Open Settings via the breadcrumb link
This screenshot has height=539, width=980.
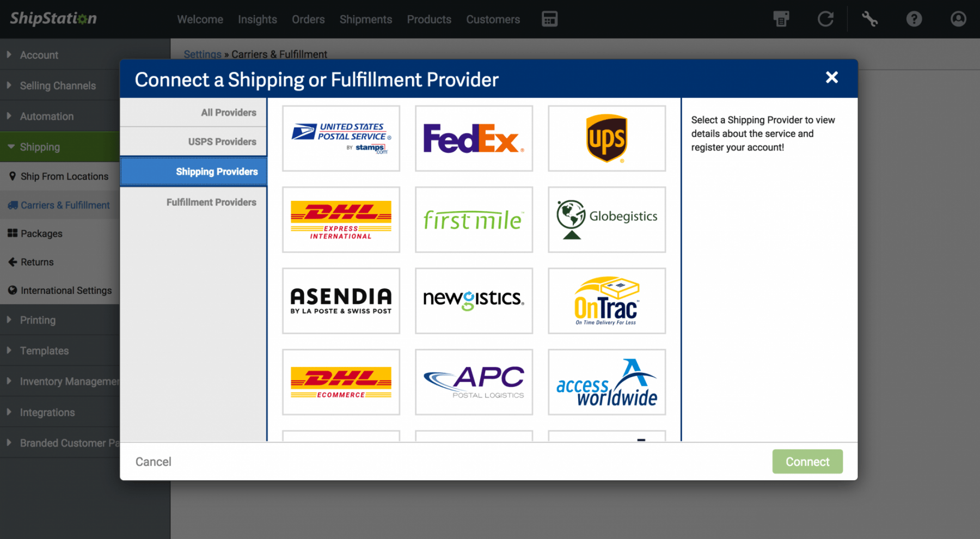click(x=202, y=54)
